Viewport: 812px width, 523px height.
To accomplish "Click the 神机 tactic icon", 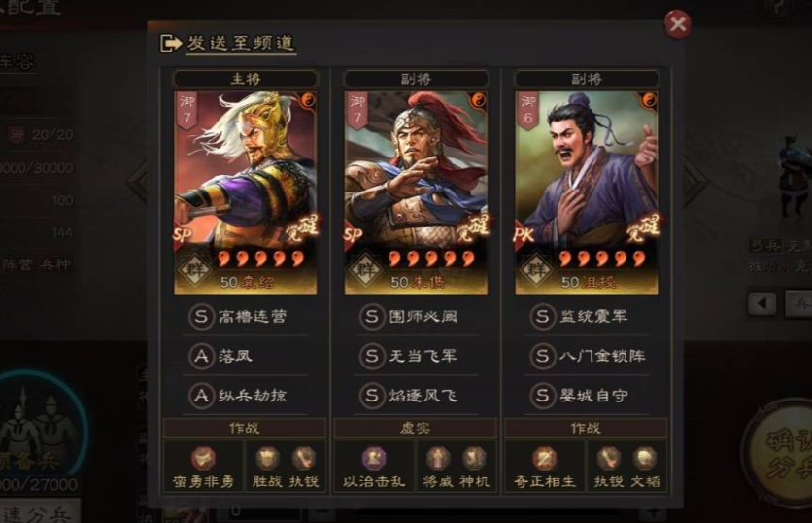I will tap(473, 459).
